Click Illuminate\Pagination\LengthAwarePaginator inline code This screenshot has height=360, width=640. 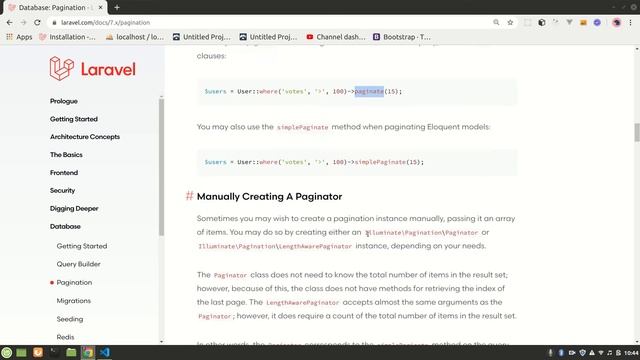(x=275, y=247)
